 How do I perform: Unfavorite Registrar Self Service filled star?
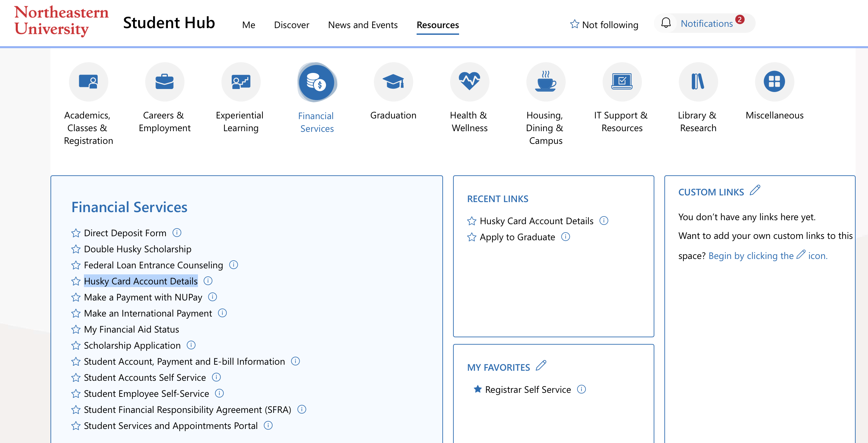[x=477, y=389]
